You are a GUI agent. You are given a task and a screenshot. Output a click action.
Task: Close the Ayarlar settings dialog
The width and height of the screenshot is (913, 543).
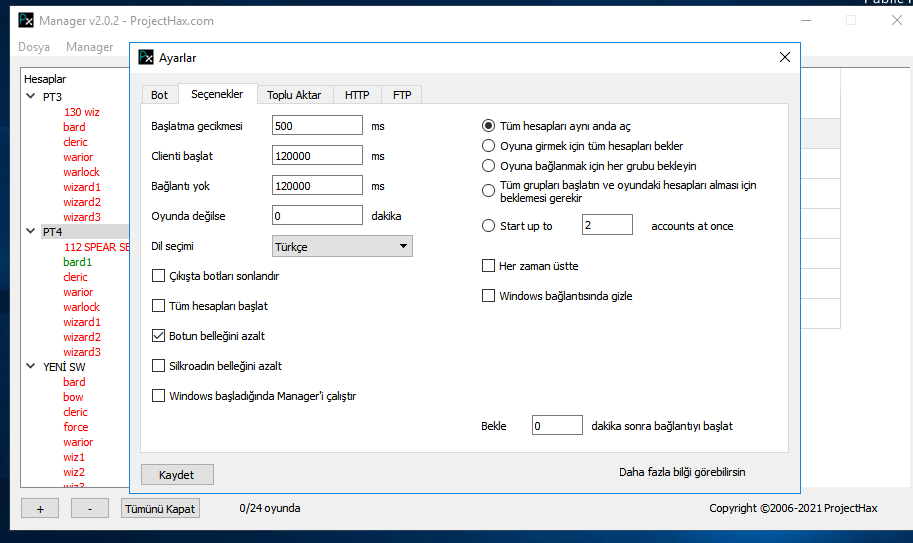[785, 57]
